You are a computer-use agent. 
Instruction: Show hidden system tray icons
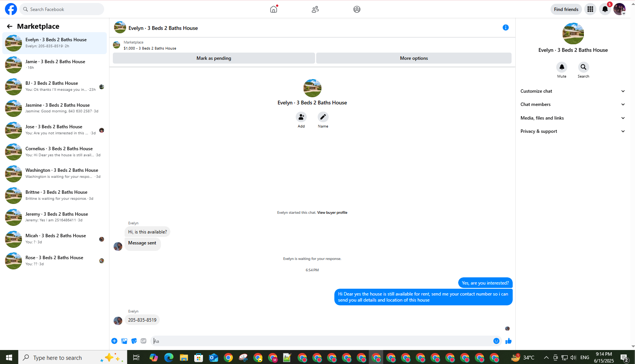pyautogui.click(x=546, y=358)
